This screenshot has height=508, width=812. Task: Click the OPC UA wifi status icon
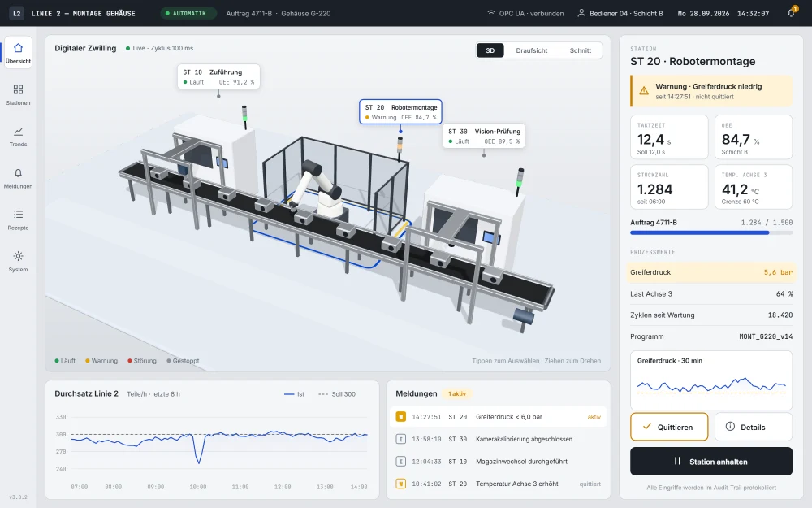491,13
